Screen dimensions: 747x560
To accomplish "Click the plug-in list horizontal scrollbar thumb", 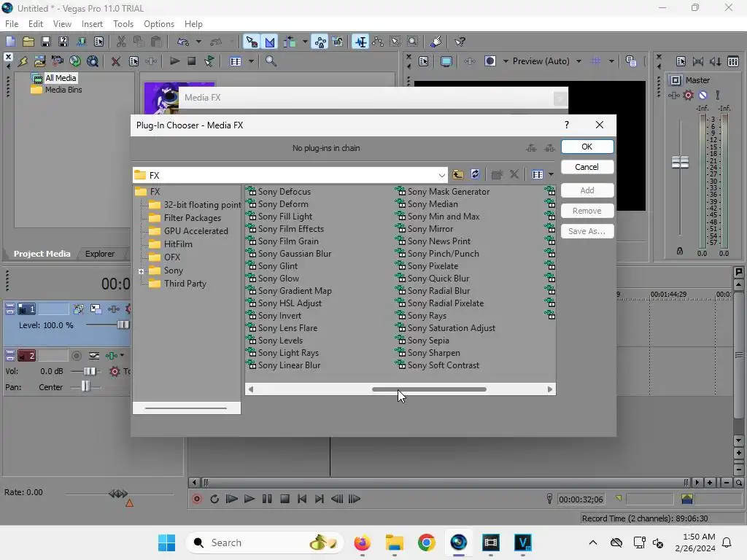I will pos(429,389).
